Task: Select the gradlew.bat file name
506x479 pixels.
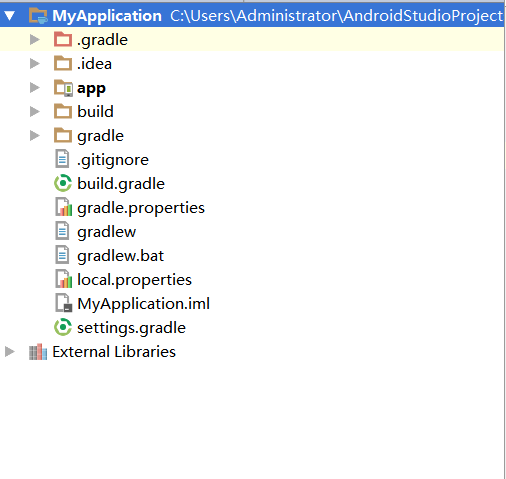Action: (120, 256)
